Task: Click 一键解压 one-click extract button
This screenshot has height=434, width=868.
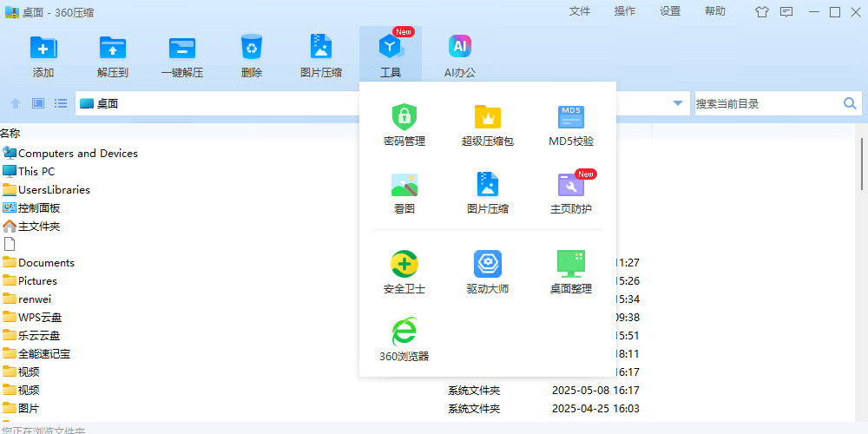Action: pos(182,56)
